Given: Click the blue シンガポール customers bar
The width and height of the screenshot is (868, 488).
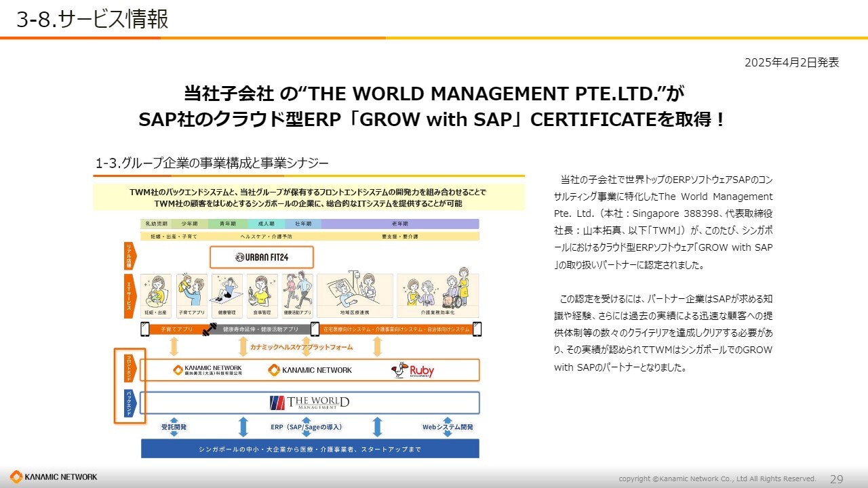Looking at the screenshot, I should click(x=309, y=449).
